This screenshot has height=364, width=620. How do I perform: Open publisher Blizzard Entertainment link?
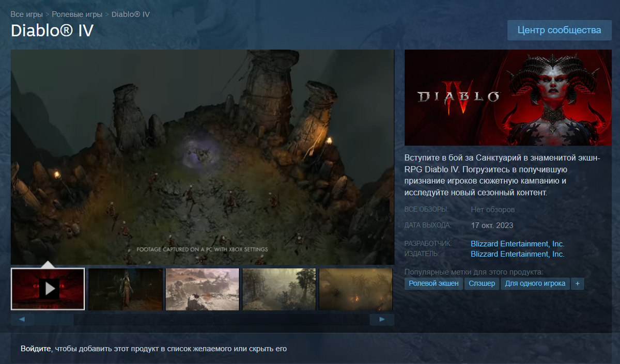tap(517, 254)
